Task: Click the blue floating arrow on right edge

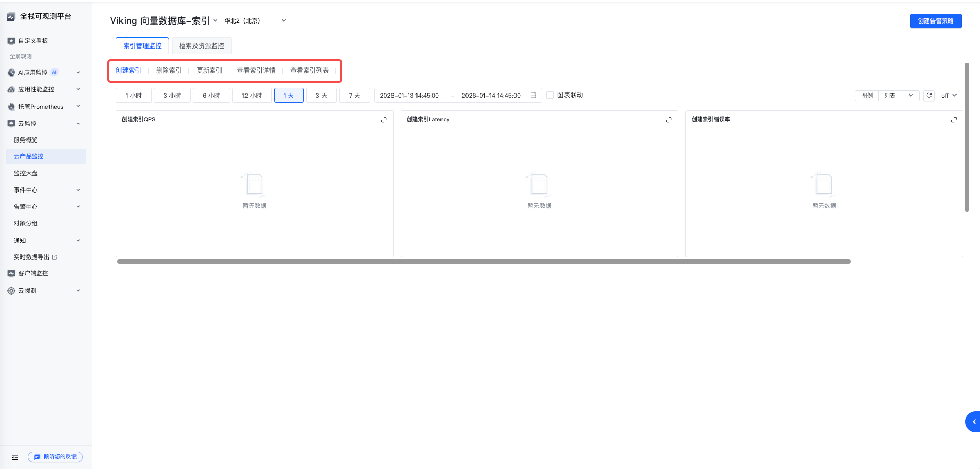Action: click(973, 421)
